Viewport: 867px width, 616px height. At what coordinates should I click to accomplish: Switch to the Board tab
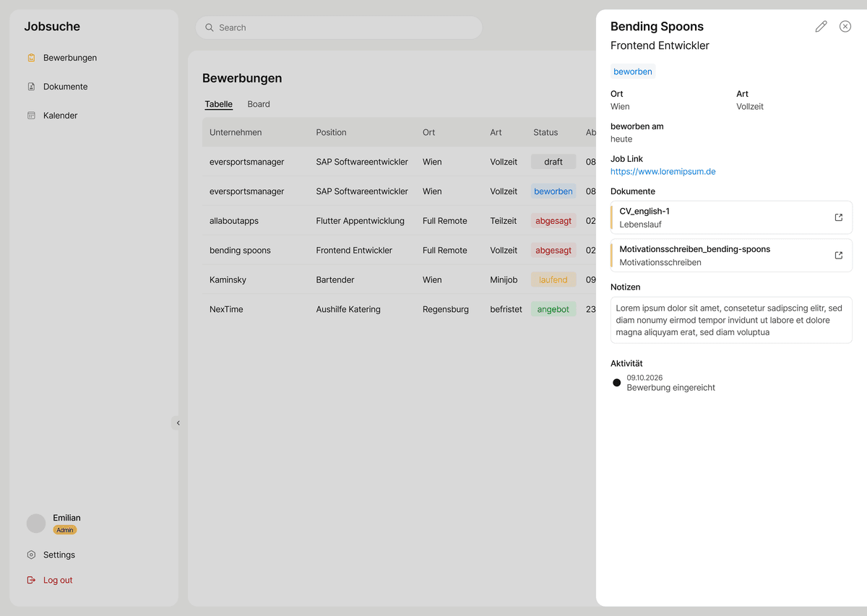tap(259, 104)
